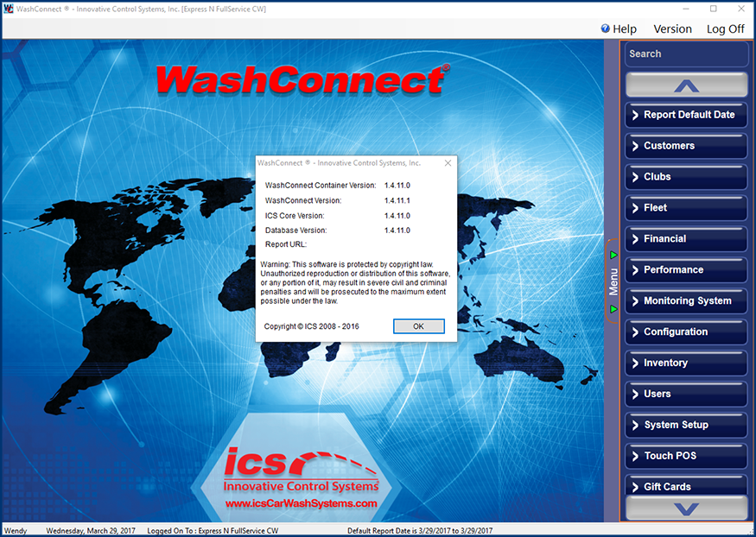Click the blue Help question mark icon

point(606,28)
